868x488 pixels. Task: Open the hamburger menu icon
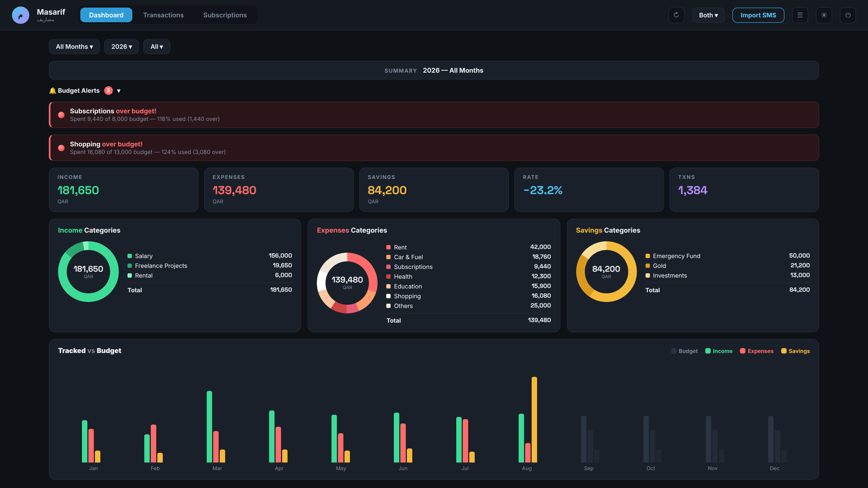tap(800, 15)
